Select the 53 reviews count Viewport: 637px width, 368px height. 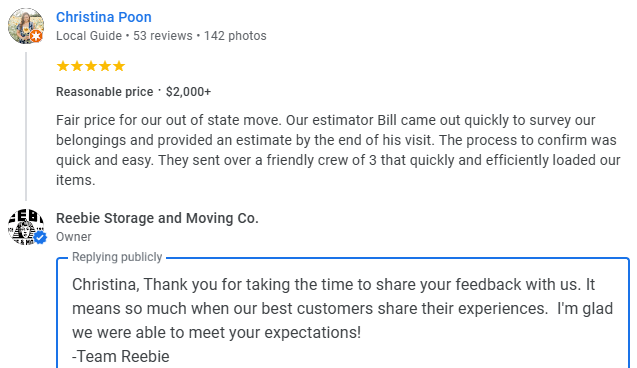(x=163, y=36)
